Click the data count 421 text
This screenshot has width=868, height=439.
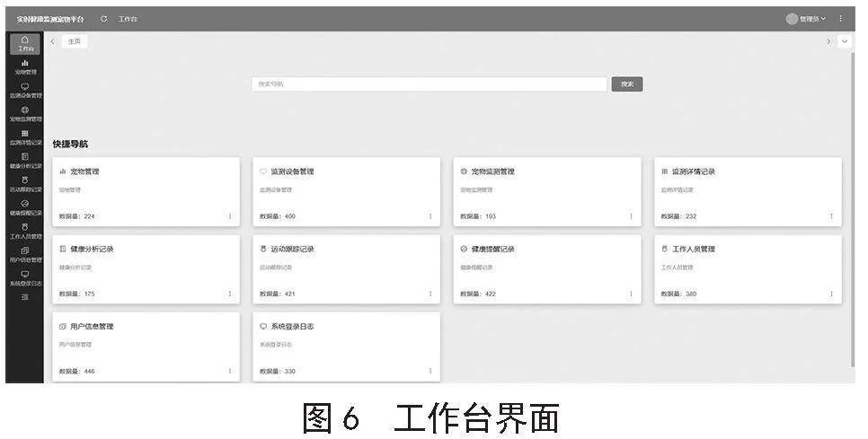[x=290, y=294]
